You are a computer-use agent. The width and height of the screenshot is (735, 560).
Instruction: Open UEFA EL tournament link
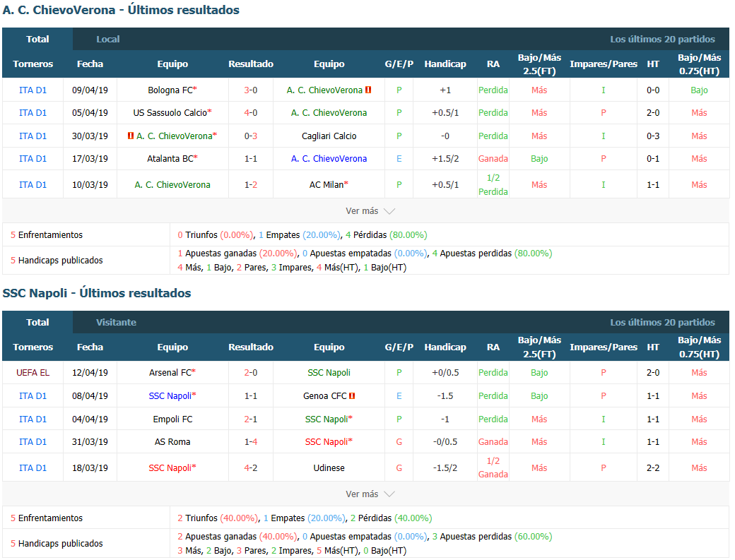coord(33,373)
